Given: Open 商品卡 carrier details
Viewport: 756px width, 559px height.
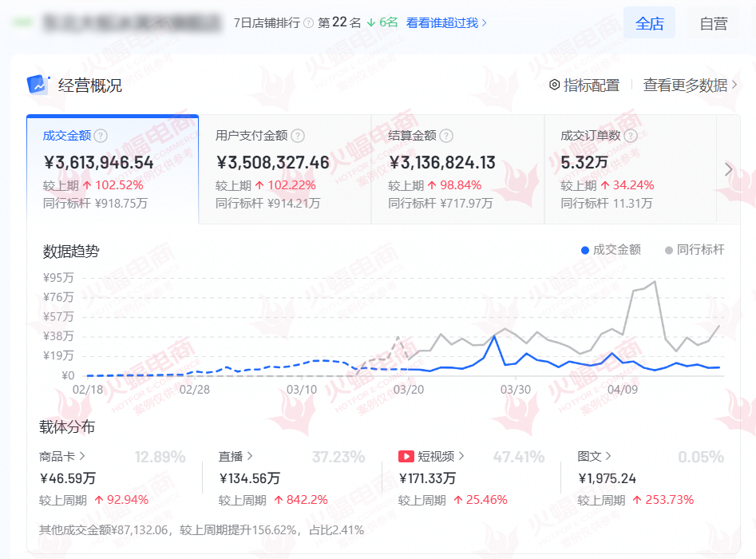Looking at the screenshot, I should [x=62, y=456].
